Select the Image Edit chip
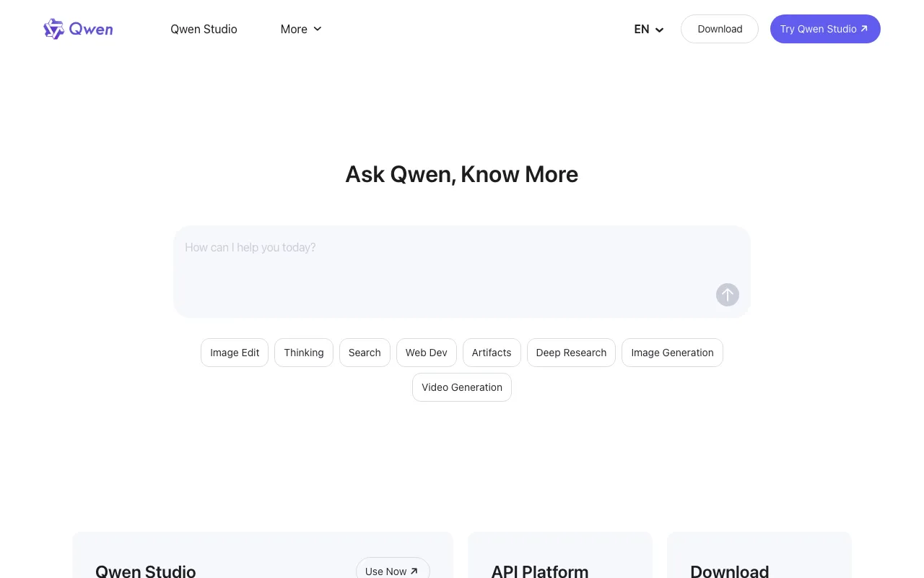The image size is (924, 578). [x=235, y=353]
